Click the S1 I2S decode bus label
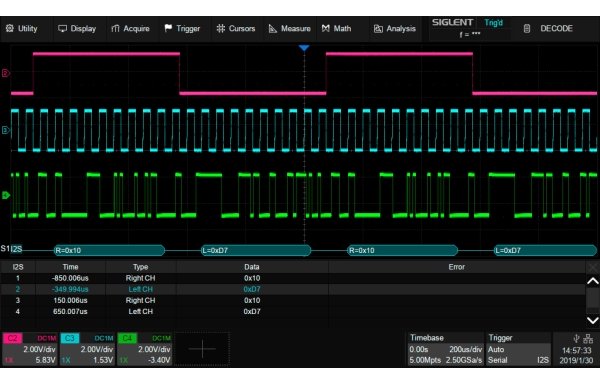 click(11, 249)
